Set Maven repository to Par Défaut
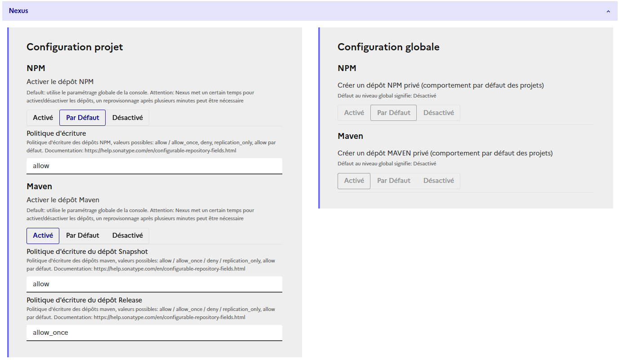 (x=82, y=235)
